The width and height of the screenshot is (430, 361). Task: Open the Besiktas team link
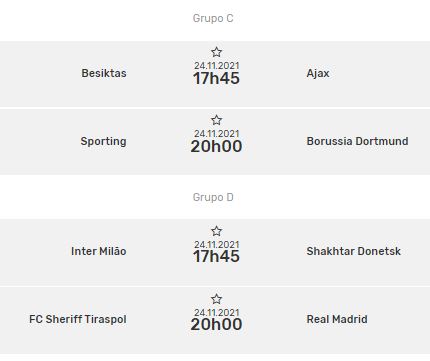point(104,73)
